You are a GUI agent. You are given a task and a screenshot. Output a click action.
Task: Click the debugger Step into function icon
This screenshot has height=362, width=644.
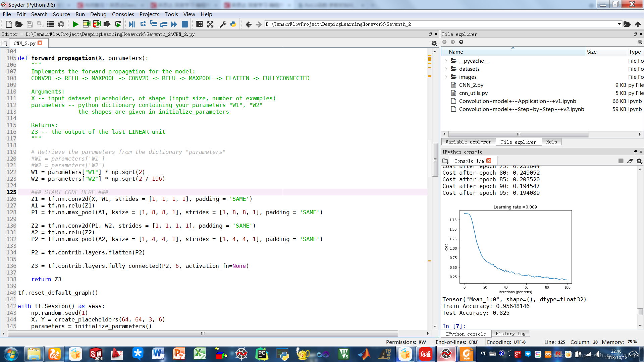click(x=153, y=24)
